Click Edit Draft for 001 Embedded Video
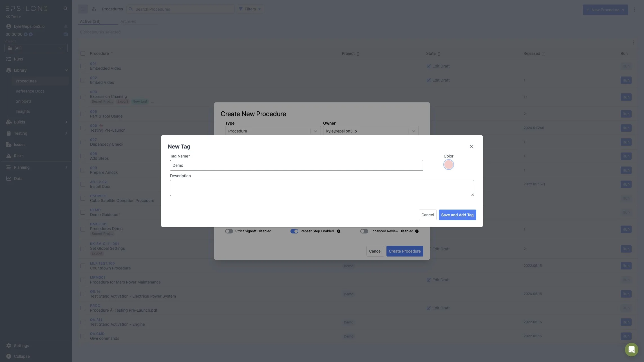The height and width of the screenshot is (362, 644). coord(438,66)
